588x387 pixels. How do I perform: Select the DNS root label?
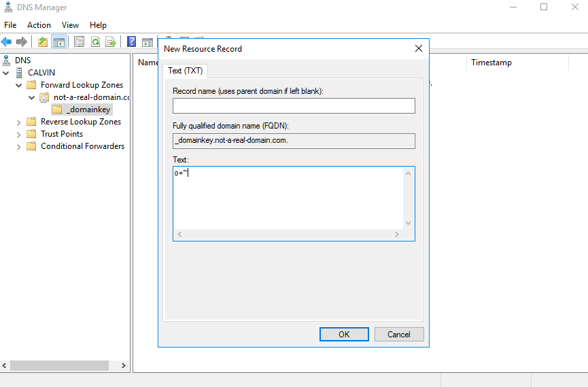[x=23, y=61]
